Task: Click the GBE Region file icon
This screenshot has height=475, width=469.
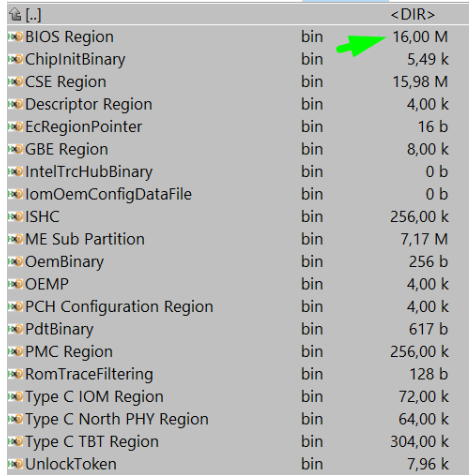Action: pos(15,149)
